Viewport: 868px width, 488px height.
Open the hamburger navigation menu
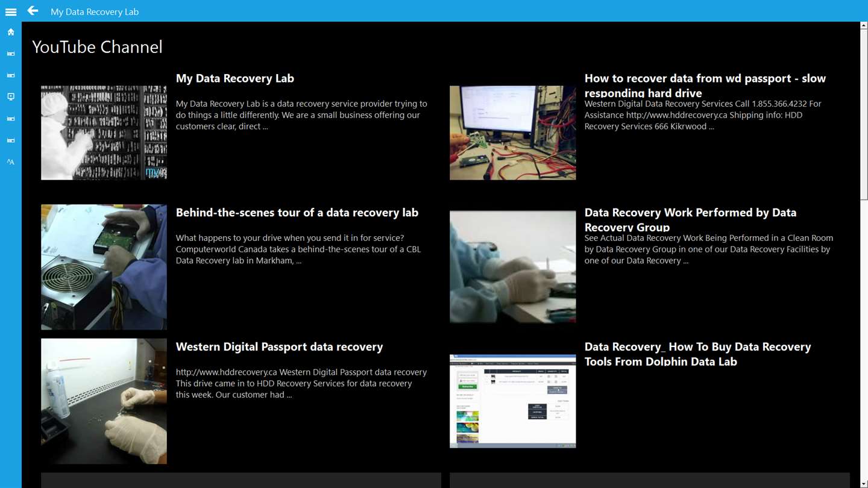[x=11, y=11]
